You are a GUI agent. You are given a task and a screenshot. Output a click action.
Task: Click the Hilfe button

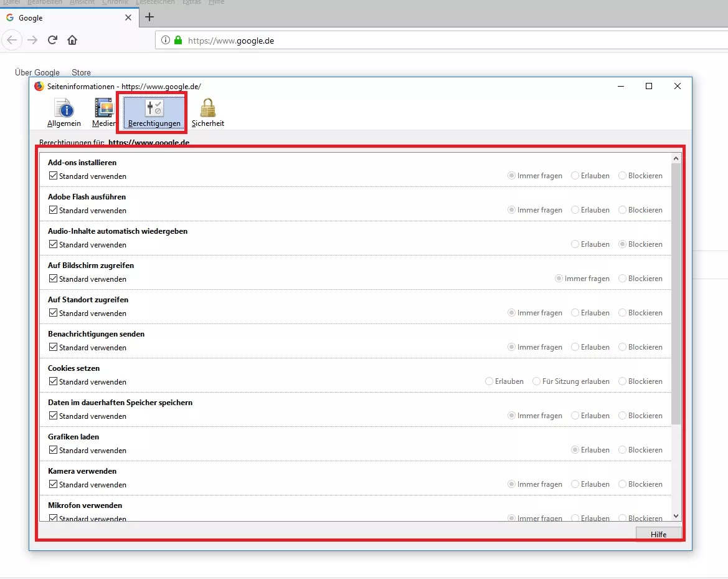(x=658, y=534)
